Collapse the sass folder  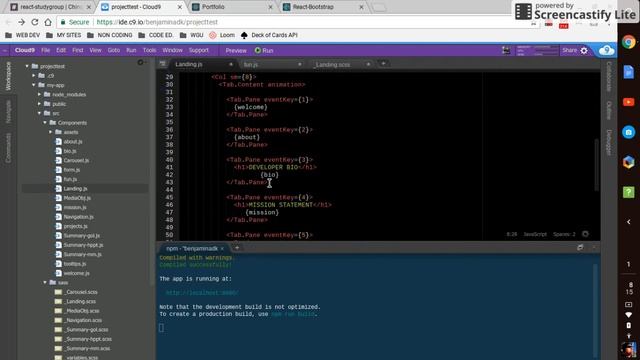click(x=45, y=282)
